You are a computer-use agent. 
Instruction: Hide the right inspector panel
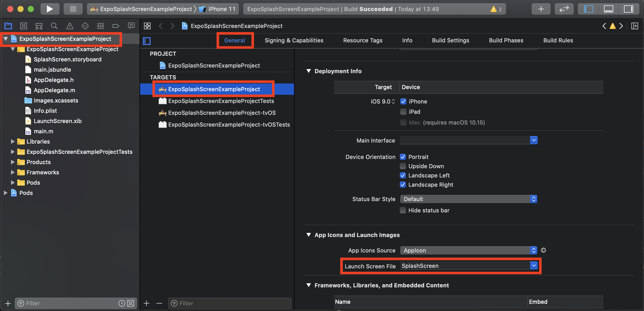(x=628, y=9)
